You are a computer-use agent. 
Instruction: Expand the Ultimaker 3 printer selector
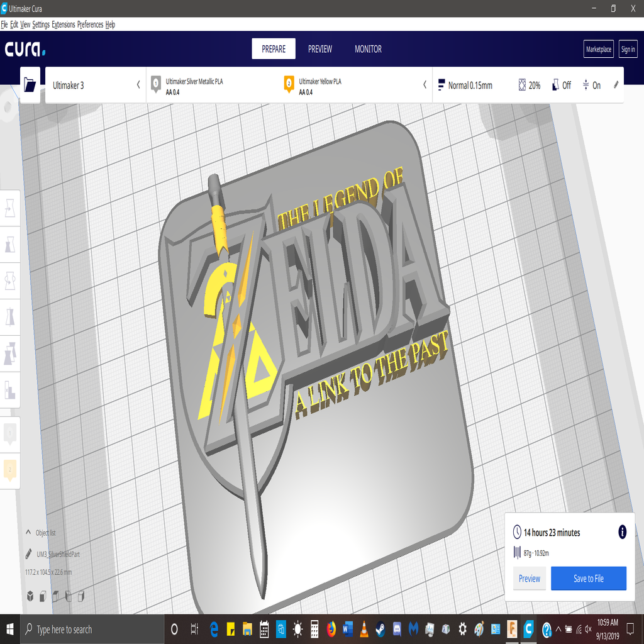click(138, 85)
